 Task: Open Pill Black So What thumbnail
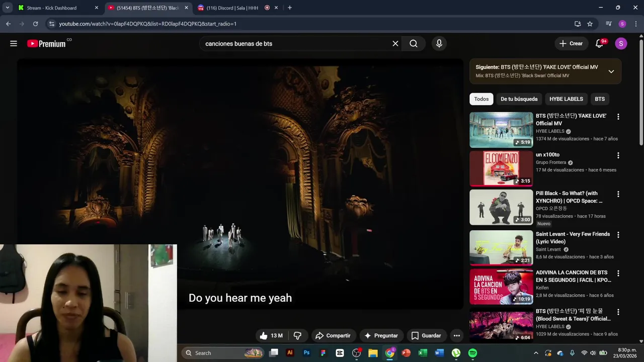coord(501,207)
